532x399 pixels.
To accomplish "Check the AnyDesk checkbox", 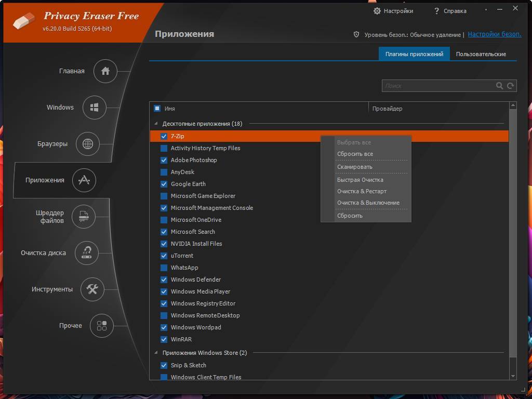I will (164, 172).
